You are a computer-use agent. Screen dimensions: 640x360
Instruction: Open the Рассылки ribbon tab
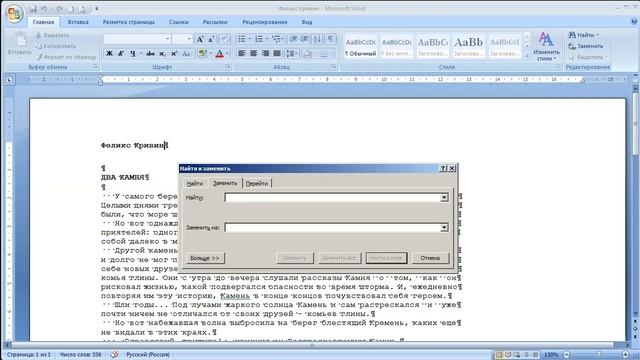tap(215, 22)
